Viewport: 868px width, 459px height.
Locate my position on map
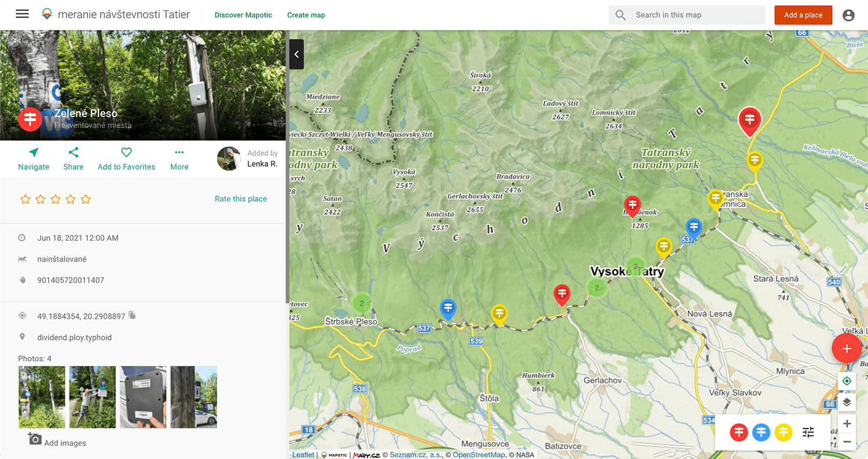coord(847,381)
